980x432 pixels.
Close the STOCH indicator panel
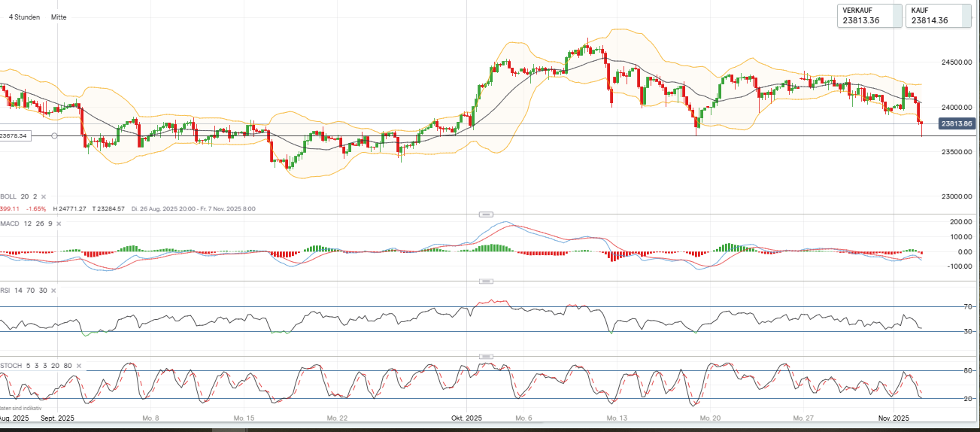coord(78,366)
